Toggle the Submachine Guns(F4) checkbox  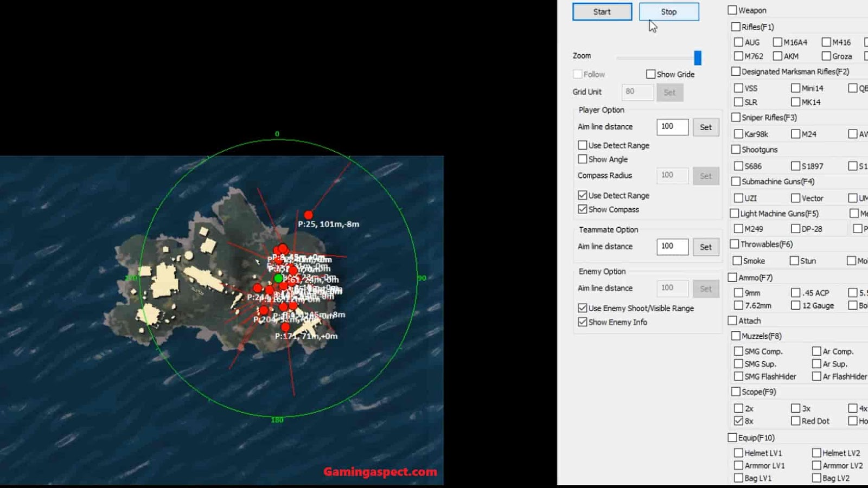tap(736, 181)
